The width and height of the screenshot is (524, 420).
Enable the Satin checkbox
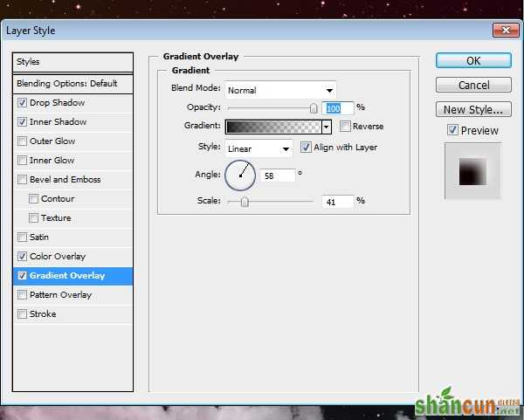point(22,238)
